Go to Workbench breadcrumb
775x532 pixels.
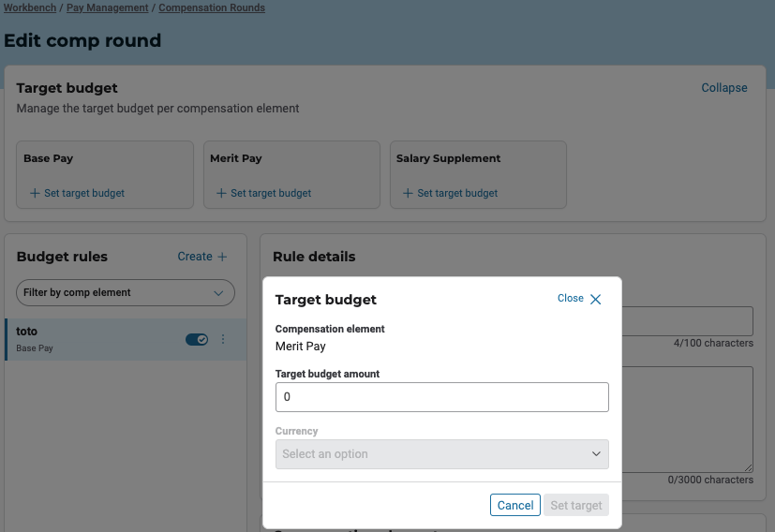coord(29,7)
